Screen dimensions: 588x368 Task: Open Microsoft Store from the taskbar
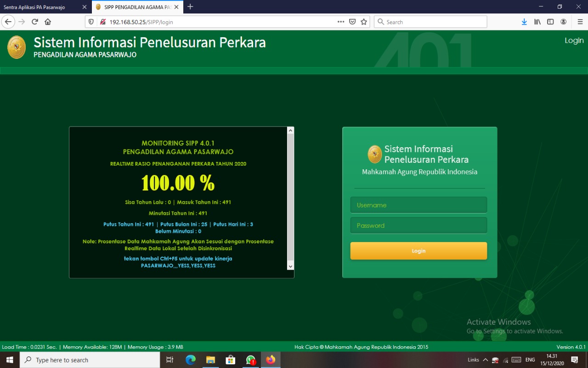tap(231, 360)
